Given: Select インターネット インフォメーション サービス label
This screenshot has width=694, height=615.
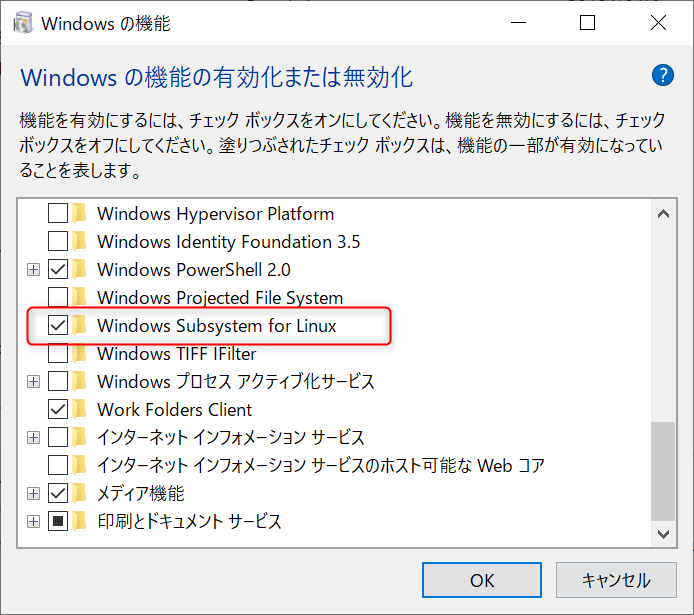Looking at the screenshot, I should pyautogui.click(x=231, y=437).
